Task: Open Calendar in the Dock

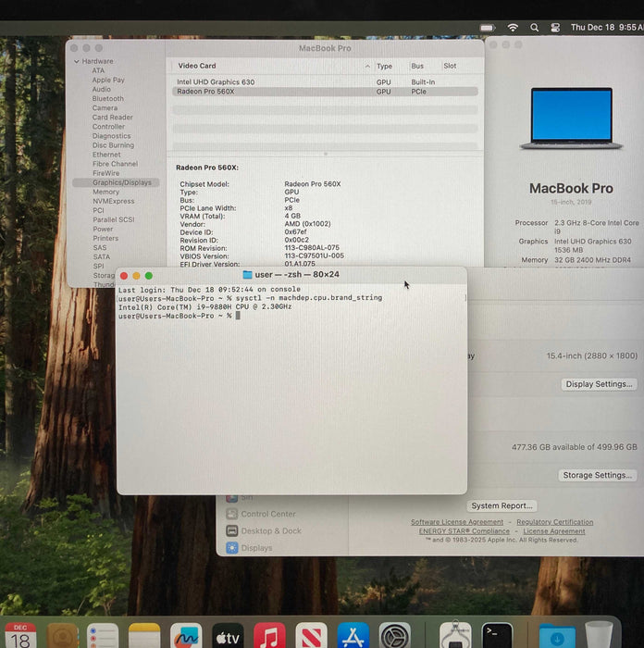Action: pyautogui.click(x=20, y=636)
